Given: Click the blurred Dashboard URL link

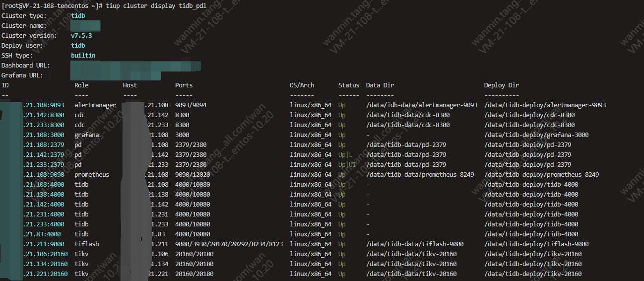Looking at the screenshot, I should (x=135, y=66).
